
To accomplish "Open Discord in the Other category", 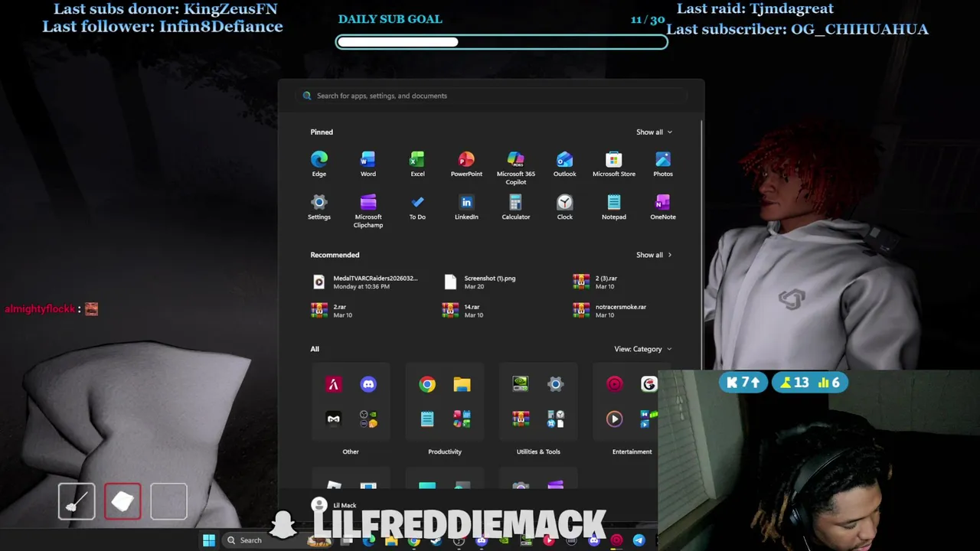I will tap(368, 384).
